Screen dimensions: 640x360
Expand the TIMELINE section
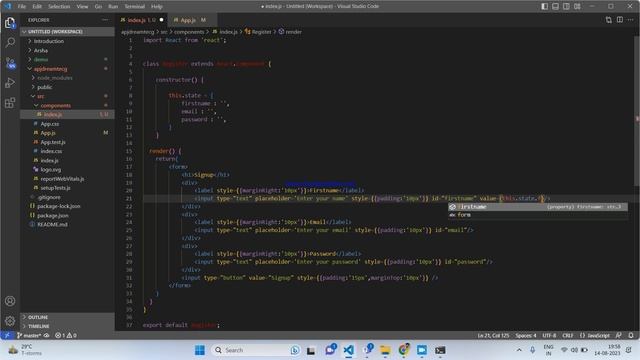click(67, 326)
